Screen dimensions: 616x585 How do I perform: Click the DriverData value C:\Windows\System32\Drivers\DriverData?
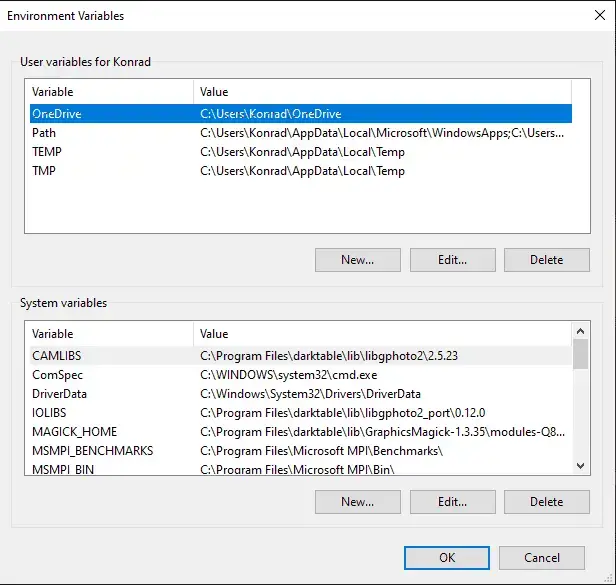[310, 394]
